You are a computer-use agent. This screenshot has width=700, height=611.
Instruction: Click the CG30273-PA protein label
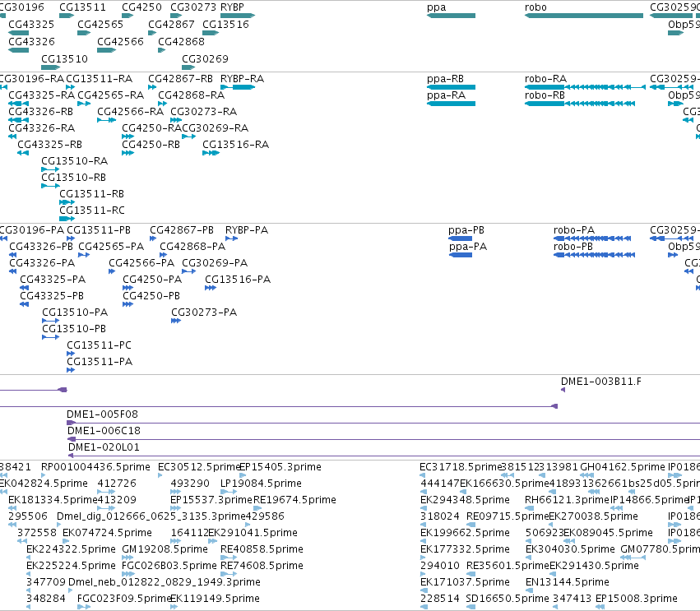click(x=204, y=312)
